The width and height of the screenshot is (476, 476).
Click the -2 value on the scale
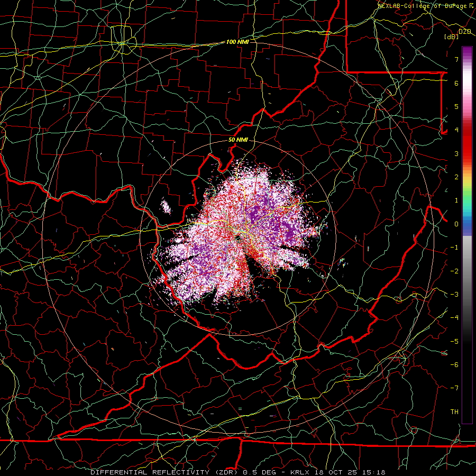(x=454, y=271)
